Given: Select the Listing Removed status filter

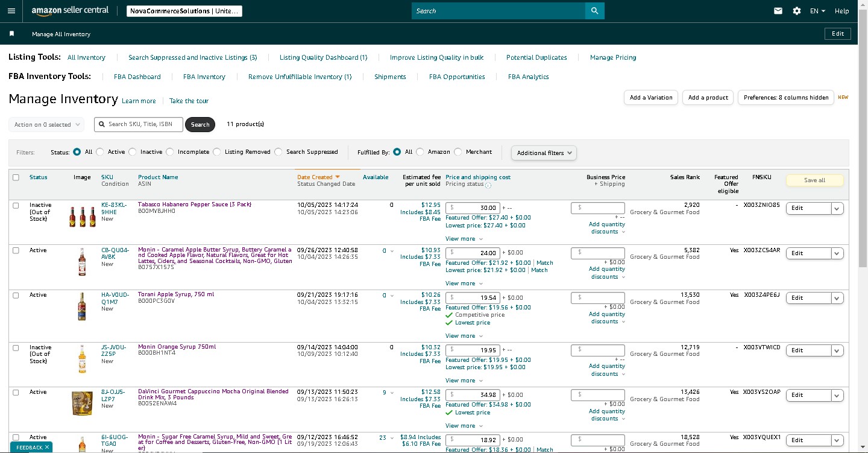Looking at the screenshot, I should point(217,152).
